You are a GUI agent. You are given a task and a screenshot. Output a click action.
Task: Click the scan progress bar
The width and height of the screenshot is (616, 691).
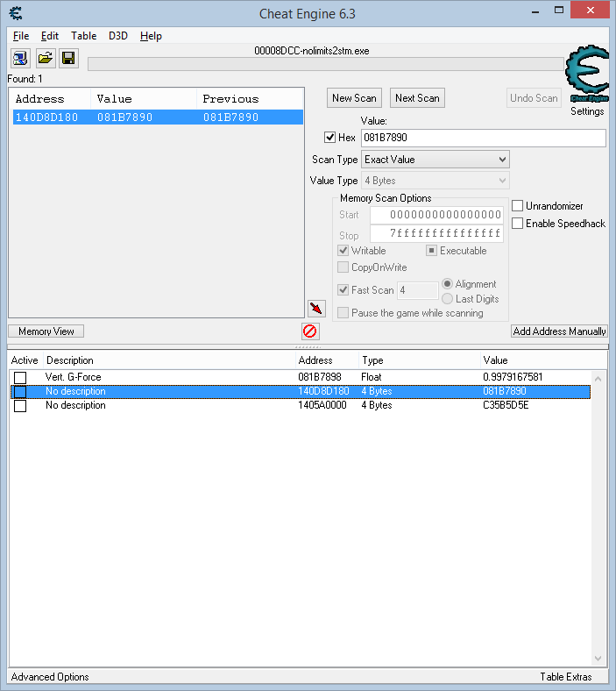(x=326, y=64)
